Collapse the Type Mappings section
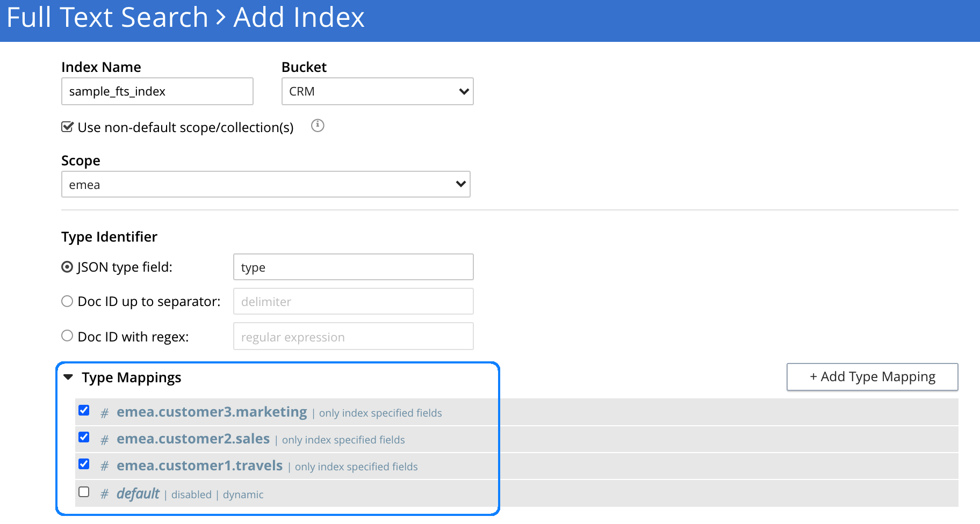980x524 pixels. (68, 377)
